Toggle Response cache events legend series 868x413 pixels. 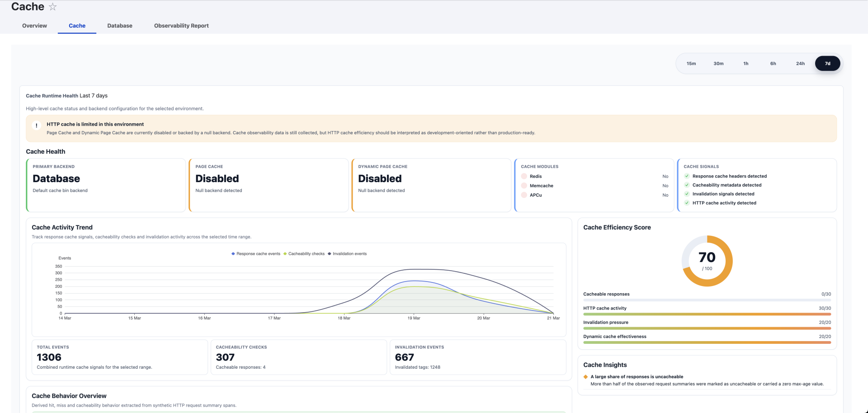[256, 254]
